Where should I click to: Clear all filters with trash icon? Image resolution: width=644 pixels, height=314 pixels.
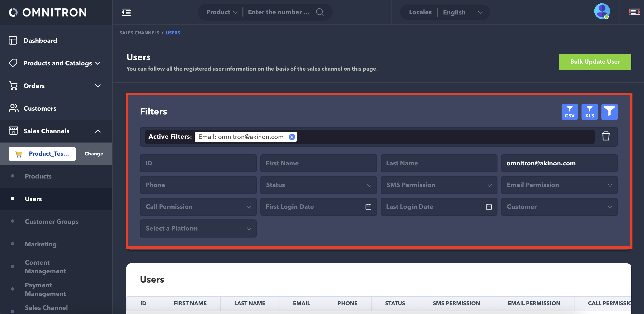[x=606, y=136]
